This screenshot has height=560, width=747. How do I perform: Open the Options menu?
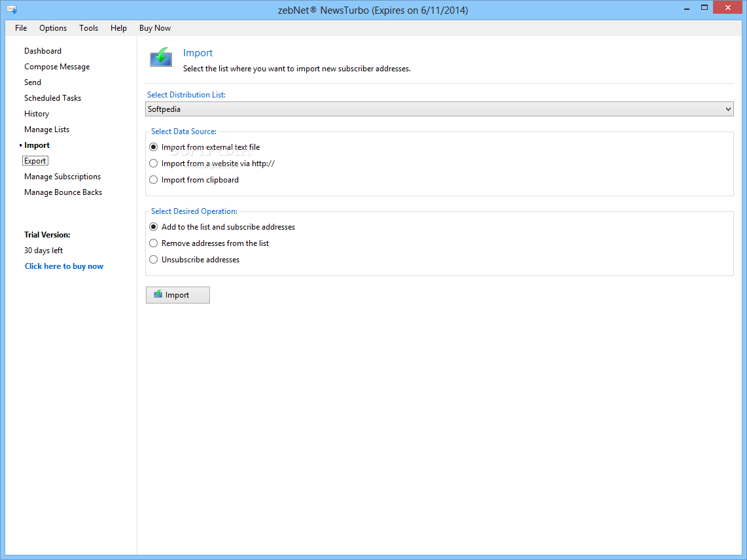[53, 28]
